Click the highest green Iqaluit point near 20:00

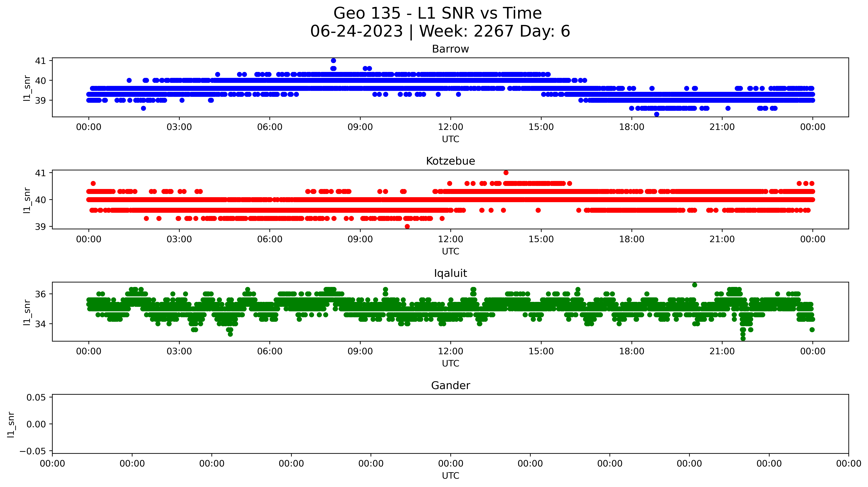[694, 285]
